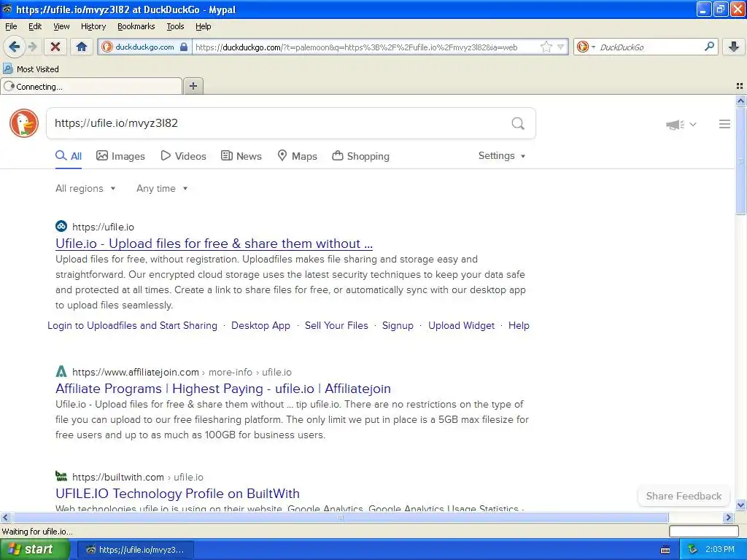Open the search engine selector dropdown

(586, 47)
